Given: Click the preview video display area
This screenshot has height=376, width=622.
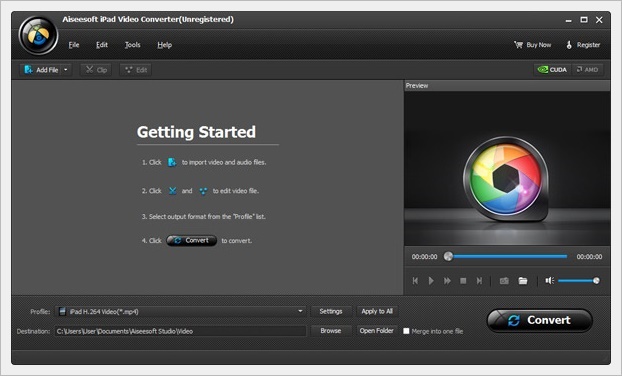Looking at the screenshot, I should pyautogui.click(x=507, y=168).
